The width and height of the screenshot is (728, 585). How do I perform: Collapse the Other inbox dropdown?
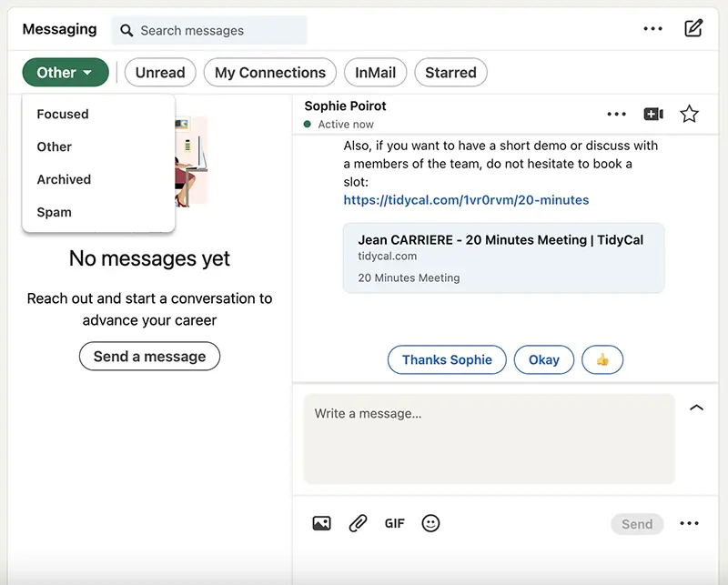(x=66, y=73)
